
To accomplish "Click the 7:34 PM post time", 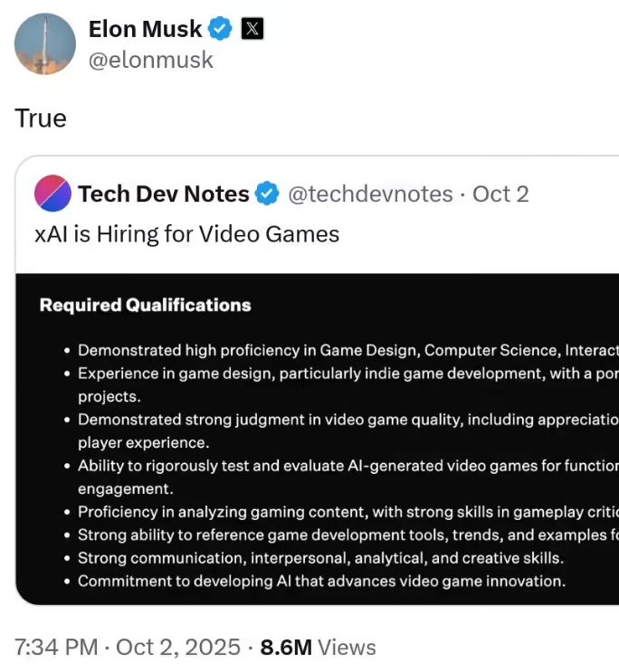I will click(56, 648).
